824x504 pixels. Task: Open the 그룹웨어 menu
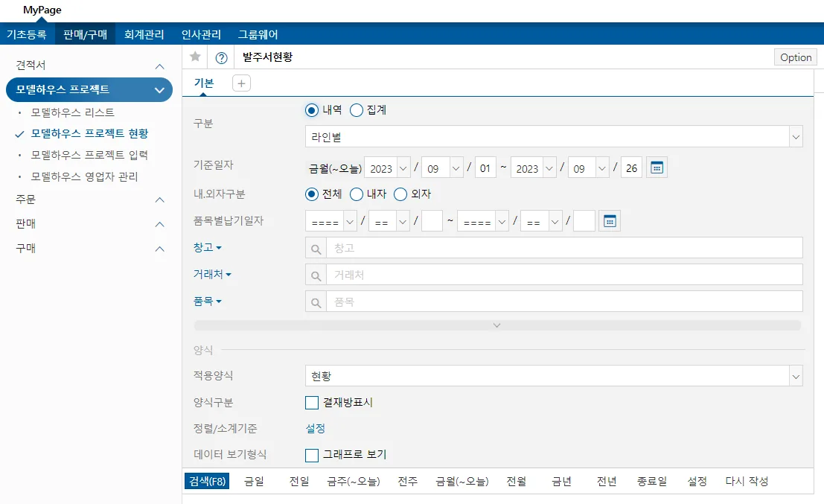(258, 34)
